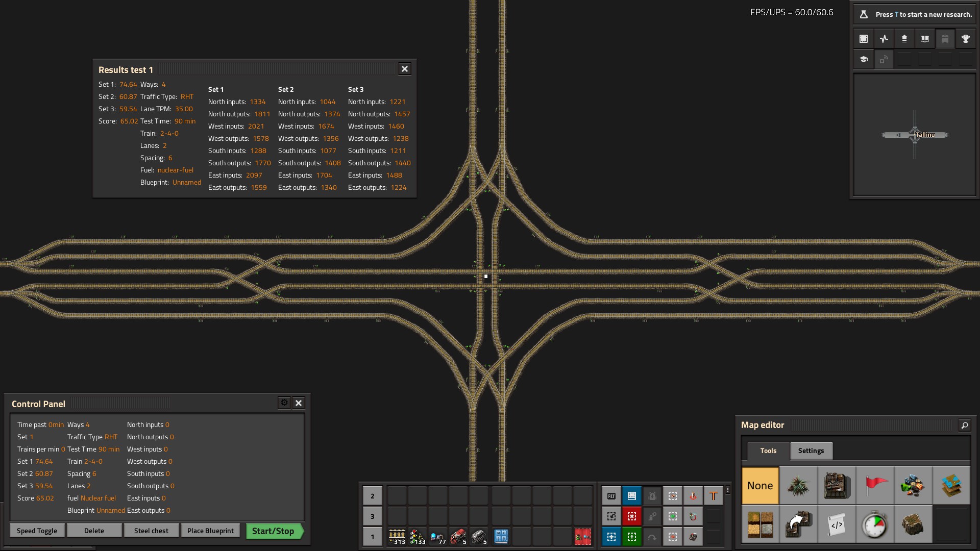
Task: Click the Place Blueprint button
Action: (210, 531)
